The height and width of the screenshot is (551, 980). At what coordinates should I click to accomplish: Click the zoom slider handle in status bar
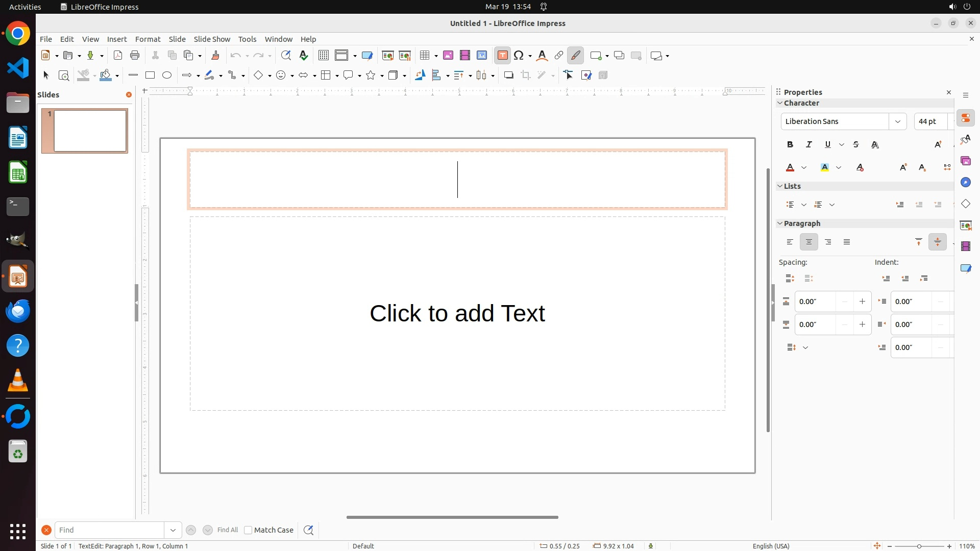pos(919,546)
